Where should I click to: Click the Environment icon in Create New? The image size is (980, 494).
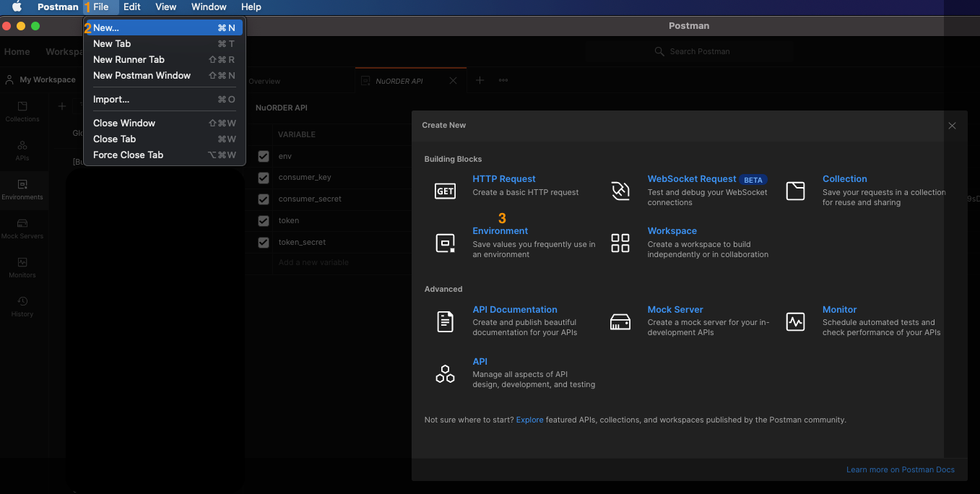(x=445, y=243)
